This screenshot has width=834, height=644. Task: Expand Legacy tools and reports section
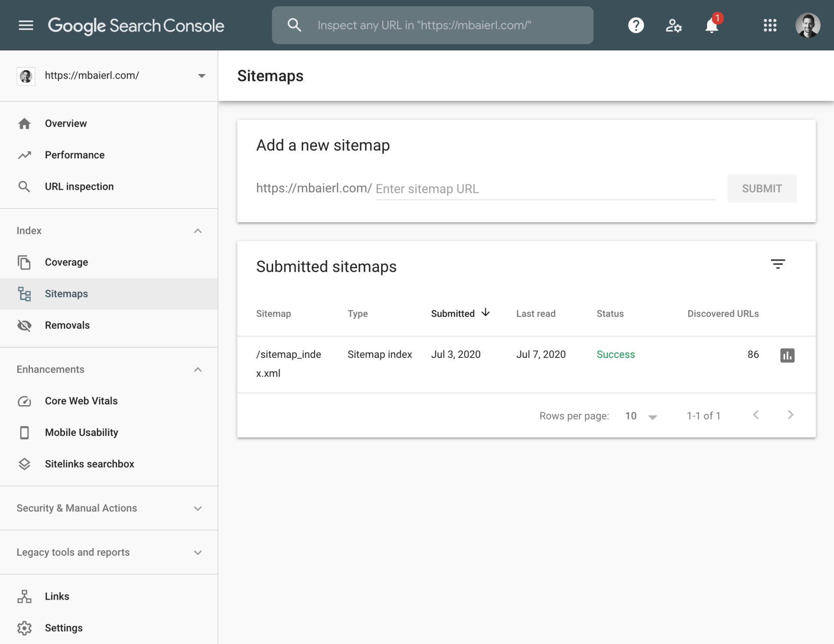(x=198, y=553)
